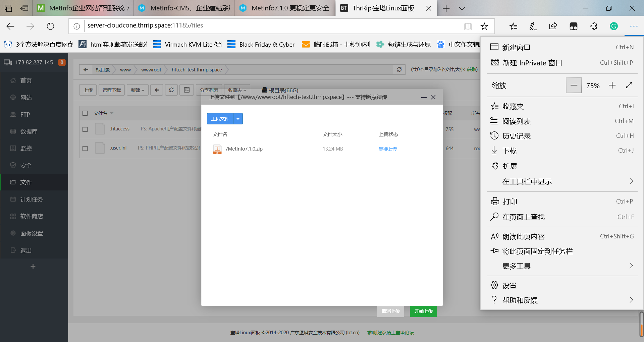Viewport: 644px width, 342px height.
Task: Check the .user.ini file checkbox
Action: click(85, 148)
